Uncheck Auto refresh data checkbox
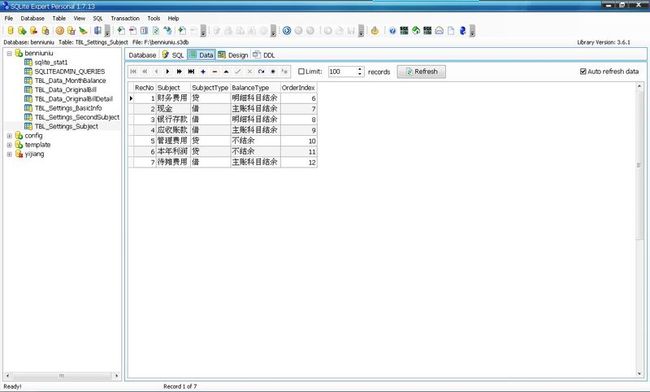Image resolution: width=650 pixels, height=392 pixels. click(583, 72)
